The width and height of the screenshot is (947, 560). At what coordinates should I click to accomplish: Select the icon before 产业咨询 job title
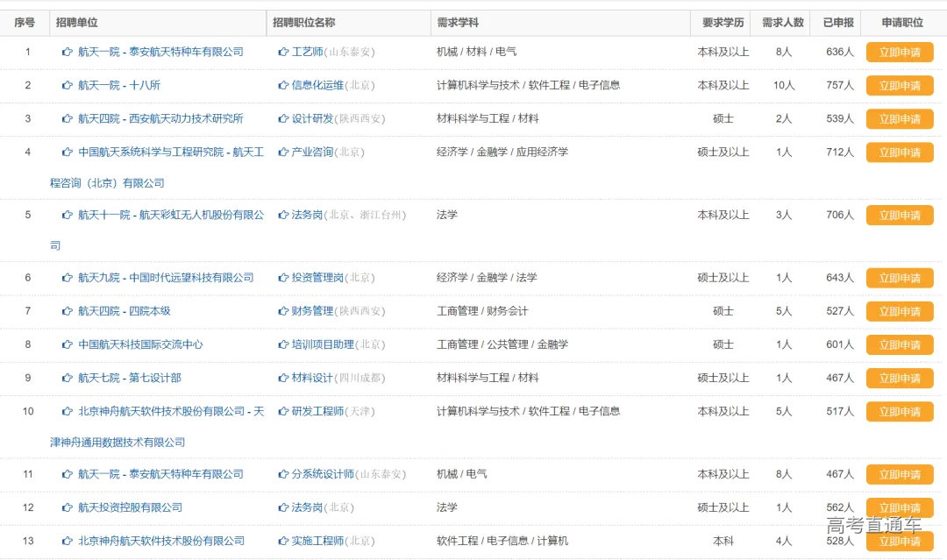(x=282, y=152)
